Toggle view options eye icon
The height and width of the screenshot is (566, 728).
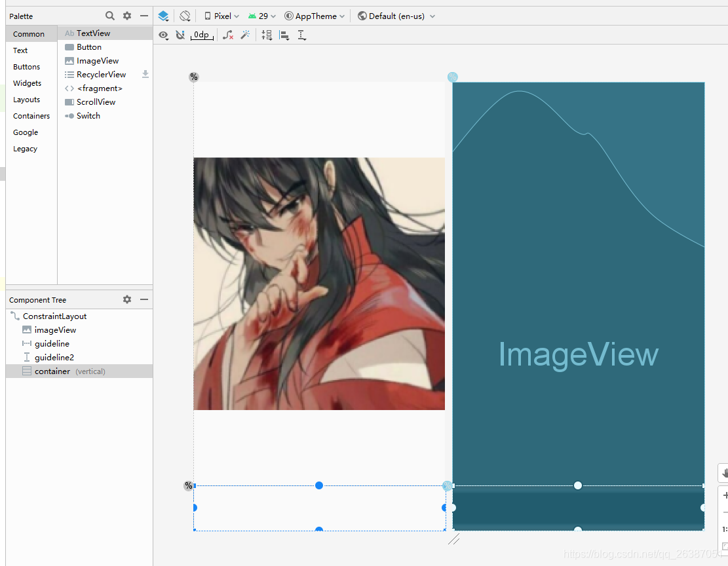(163, 35)
